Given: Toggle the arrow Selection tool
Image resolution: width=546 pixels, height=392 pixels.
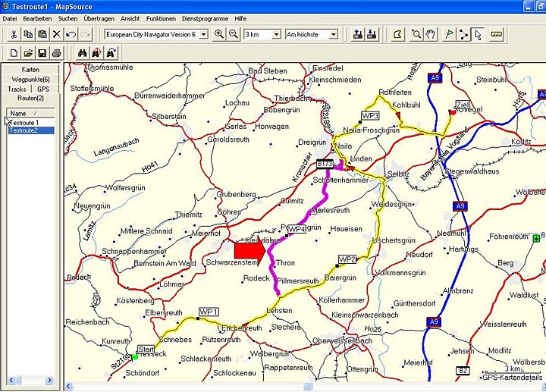Looking at the screenshot, I should [x=478, y=35].
